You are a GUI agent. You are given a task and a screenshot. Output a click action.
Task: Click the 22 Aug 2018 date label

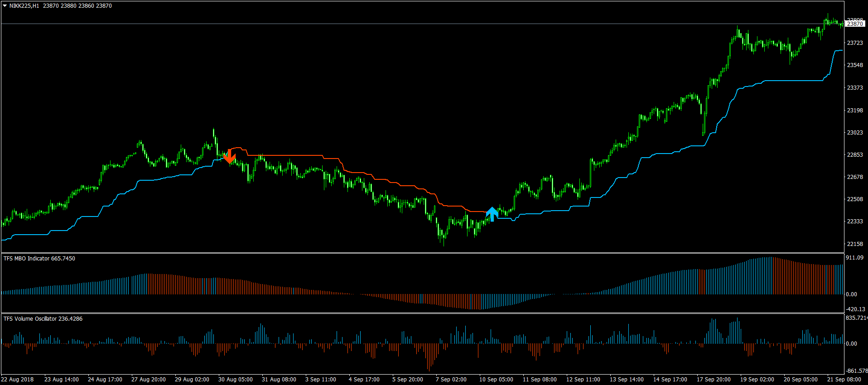pos(17,380)
